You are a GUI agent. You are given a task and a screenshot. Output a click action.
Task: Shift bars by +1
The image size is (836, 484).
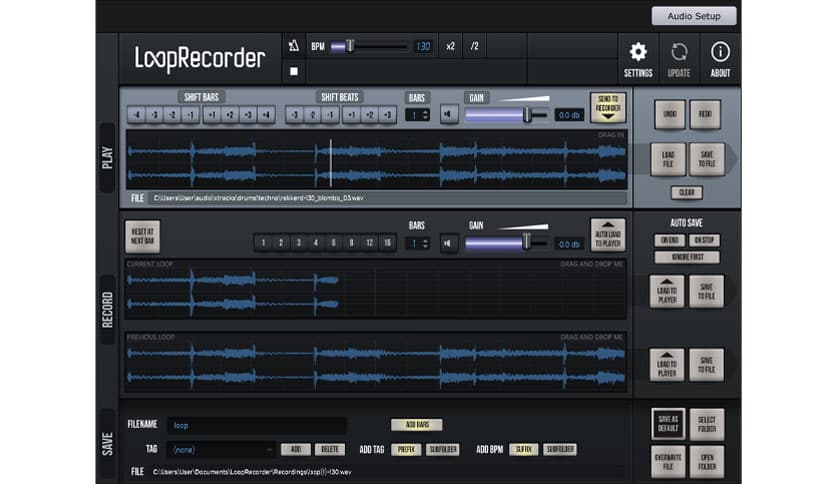pos(212,115)
